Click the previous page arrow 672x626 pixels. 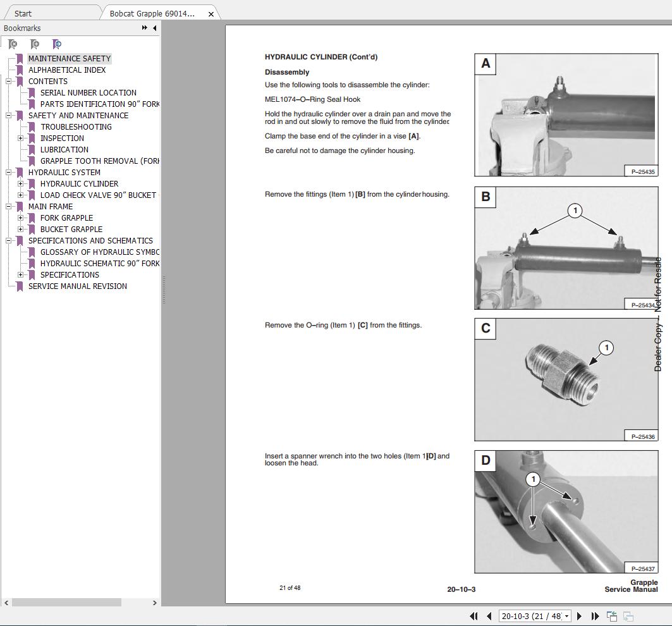488,616
